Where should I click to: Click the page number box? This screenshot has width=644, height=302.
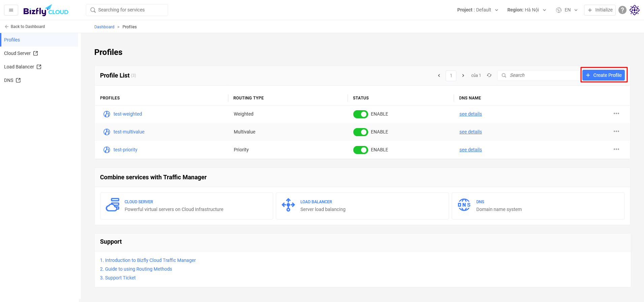[451, 75]
